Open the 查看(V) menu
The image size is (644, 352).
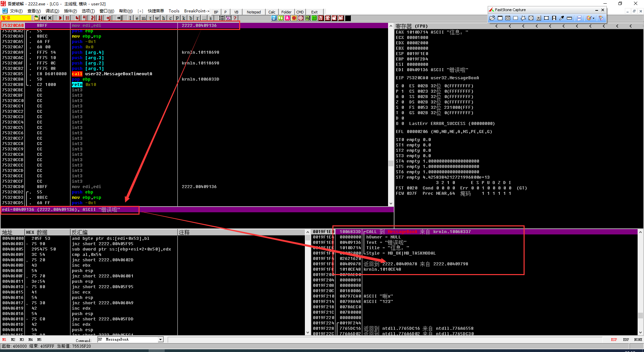pos(34,11)
